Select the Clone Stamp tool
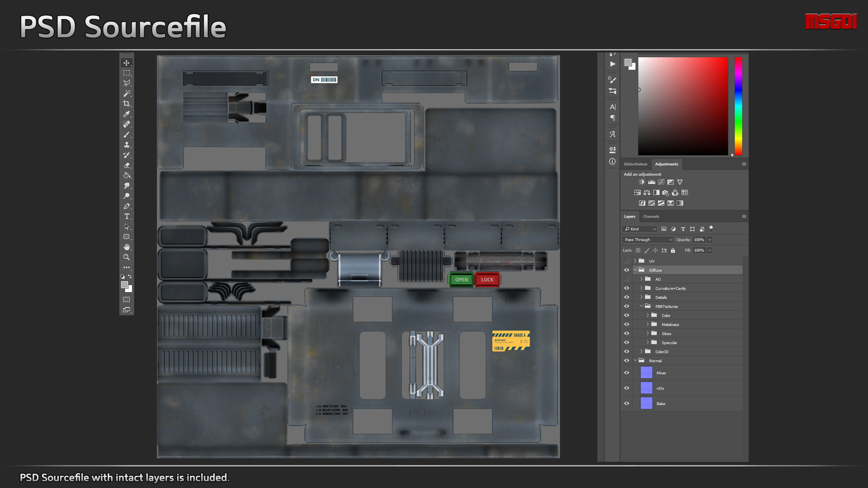Image resolution: width=868 pixels, height=488 pixels. coord(126,145)
